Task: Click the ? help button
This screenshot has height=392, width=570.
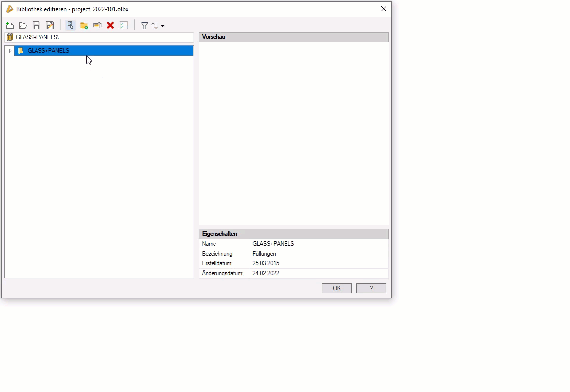Action: (371, 288)
